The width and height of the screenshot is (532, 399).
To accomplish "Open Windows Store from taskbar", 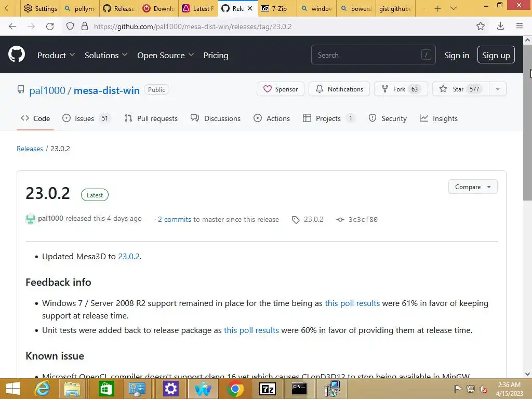I will pyautogui.click(x=106, y=389).
